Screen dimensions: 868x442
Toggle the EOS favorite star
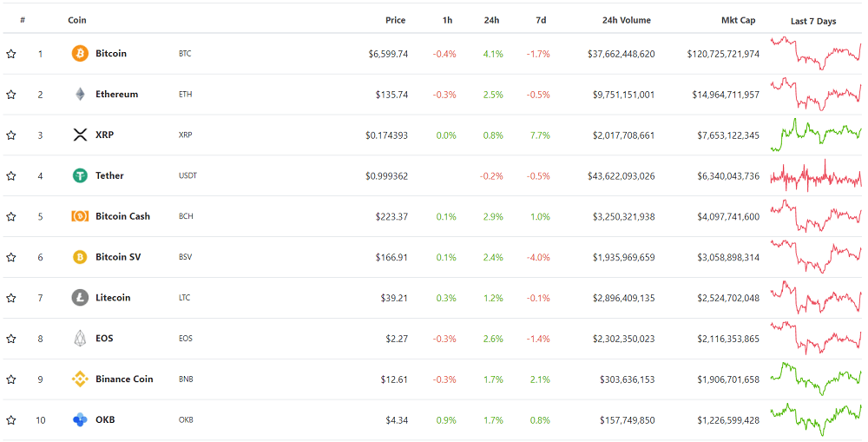coord(11,339)
